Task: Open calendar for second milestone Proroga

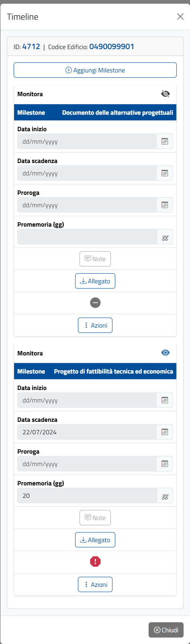Action: (165, 464)
